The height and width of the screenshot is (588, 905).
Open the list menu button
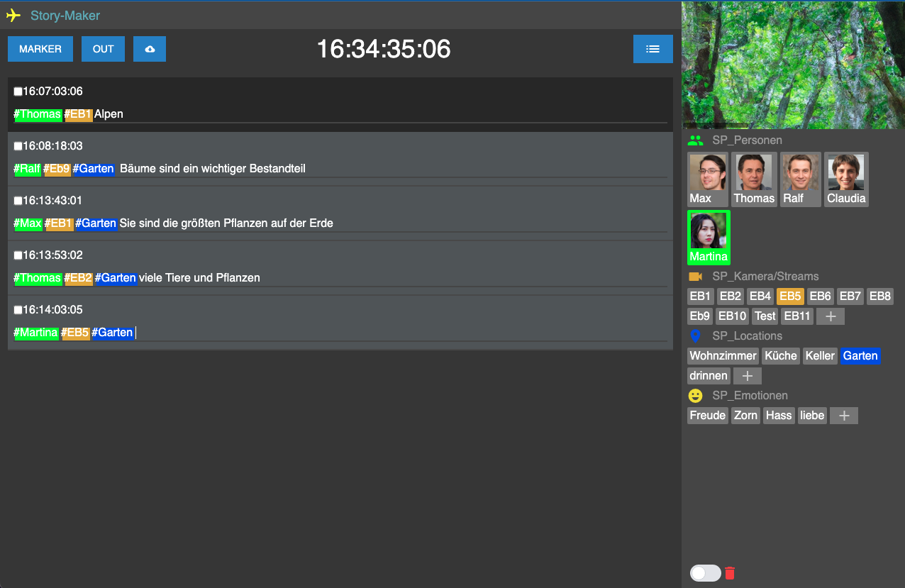coord(653,49)
